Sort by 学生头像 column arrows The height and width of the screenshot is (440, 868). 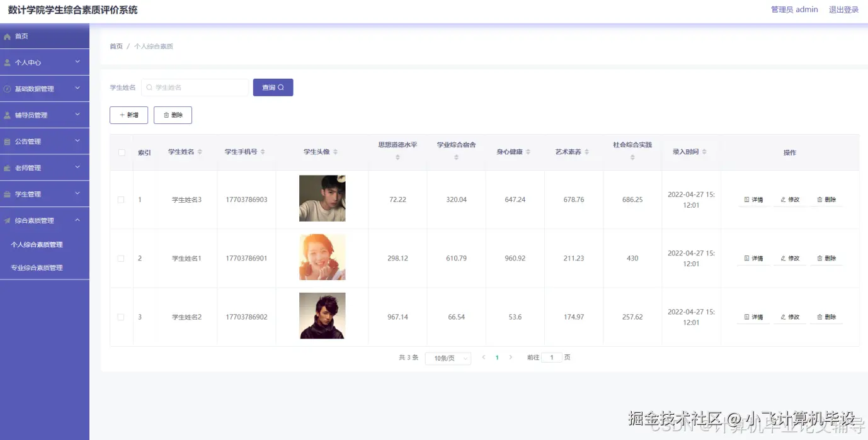335,152
